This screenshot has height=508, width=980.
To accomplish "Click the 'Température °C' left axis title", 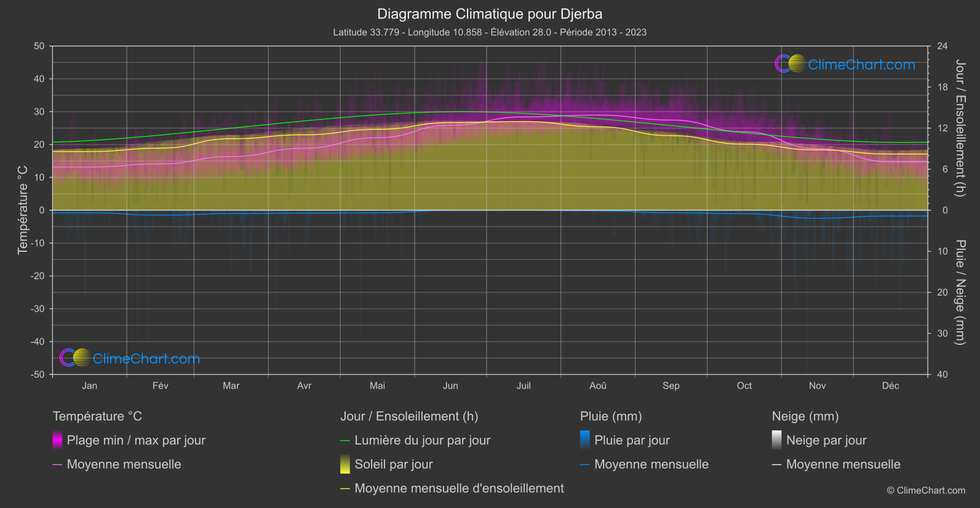I will [23, 210].
